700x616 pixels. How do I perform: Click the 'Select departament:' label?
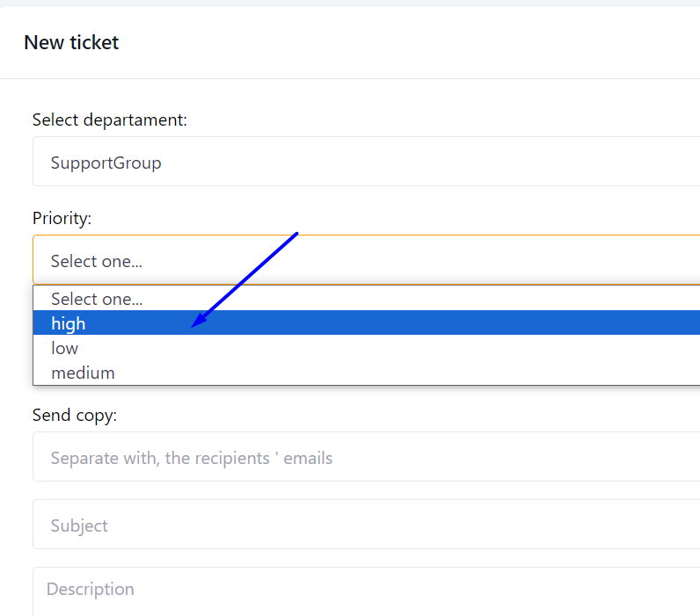pos(110,120)
